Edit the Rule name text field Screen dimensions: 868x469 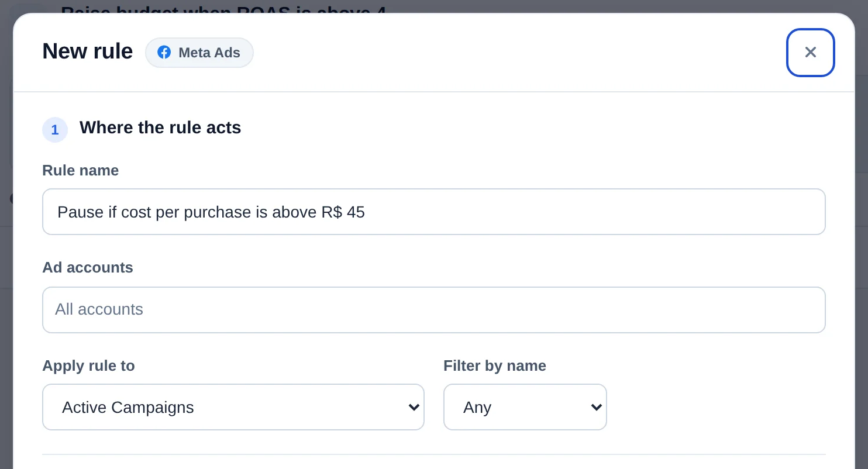[434, 212]
